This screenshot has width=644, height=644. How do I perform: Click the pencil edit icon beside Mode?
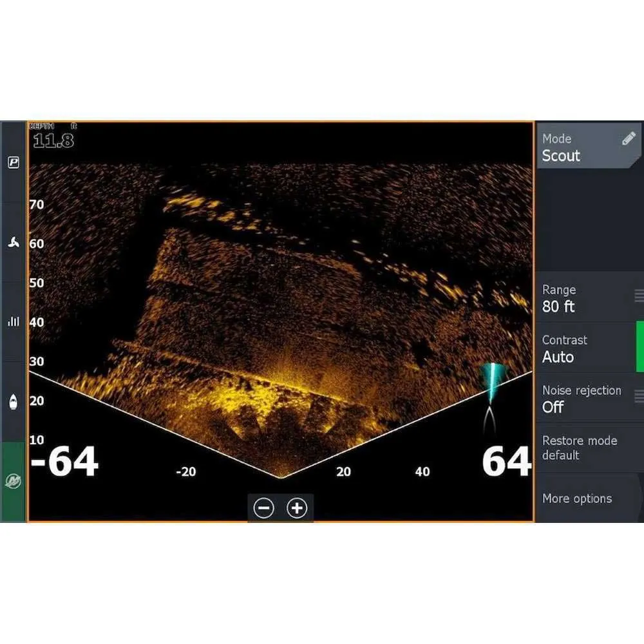(x=629, y=139)
